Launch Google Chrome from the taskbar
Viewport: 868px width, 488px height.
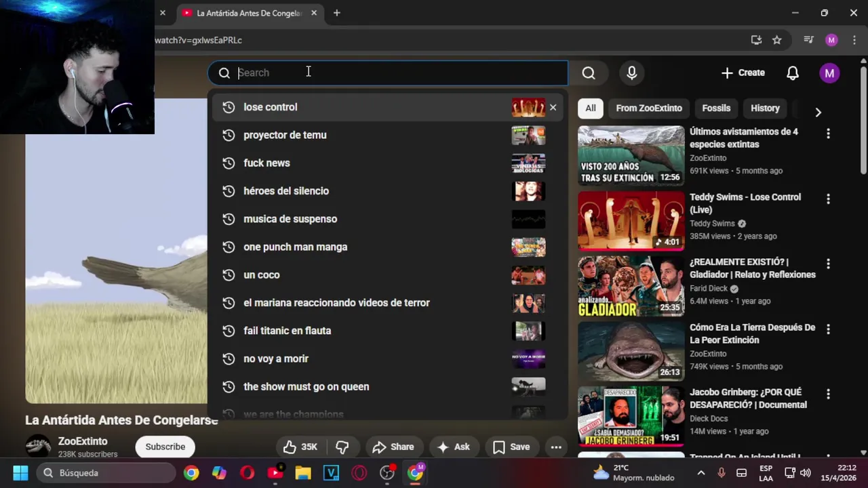[x=191, y=472]
